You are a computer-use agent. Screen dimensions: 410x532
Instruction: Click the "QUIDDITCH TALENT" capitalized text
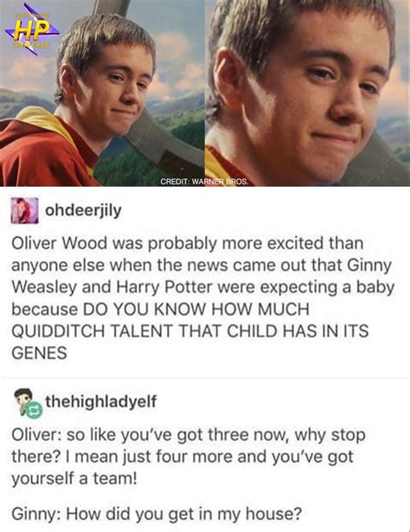point(93,331)
